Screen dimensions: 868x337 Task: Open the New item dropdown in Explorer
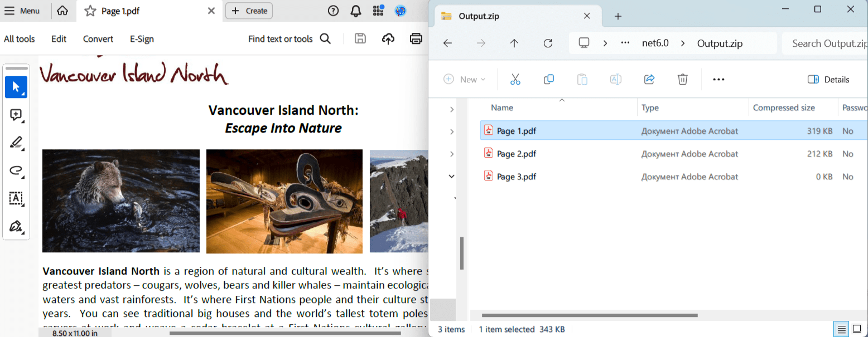tap(465, 79)
